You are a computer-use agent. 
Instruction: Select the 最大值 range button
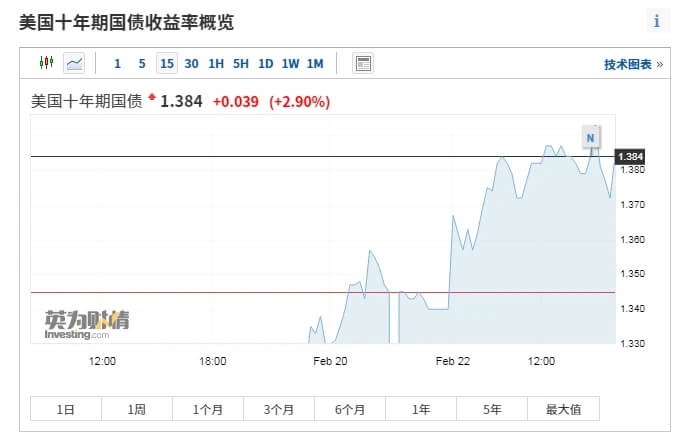tap(563, 408)
